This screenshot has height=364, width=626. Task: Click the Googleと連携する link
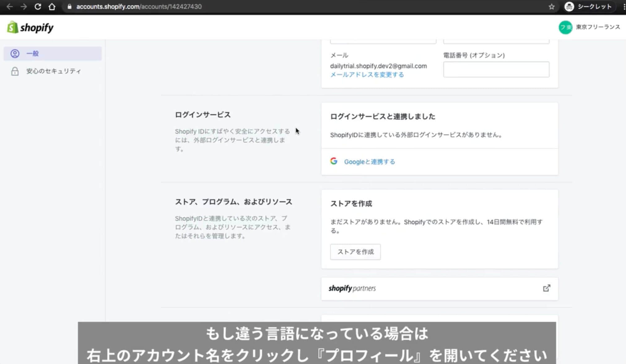pyautogui.click(x=369, y=162)
